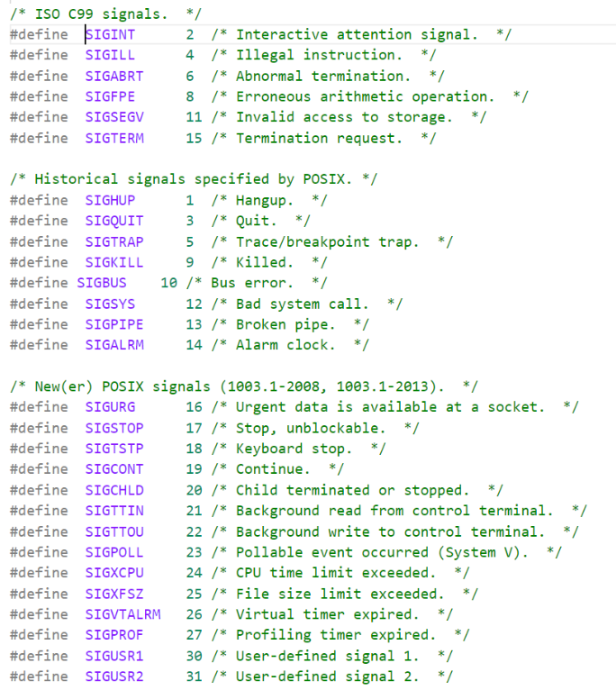Click 'Profiling timer expired.' comment
616x690 pixels.
340,635
